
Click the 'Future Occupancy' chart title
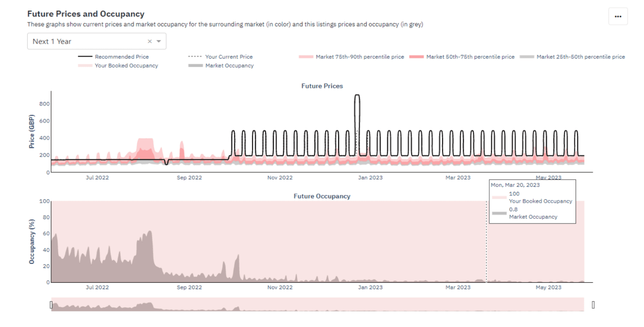pyautogui.click(x=322, y=196)
